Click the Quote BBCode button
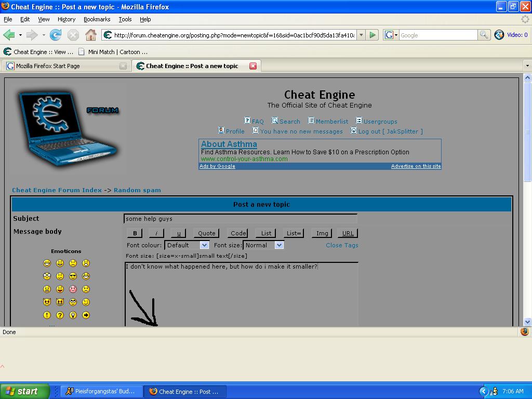532x399 pixels. [x=206, y=233]
